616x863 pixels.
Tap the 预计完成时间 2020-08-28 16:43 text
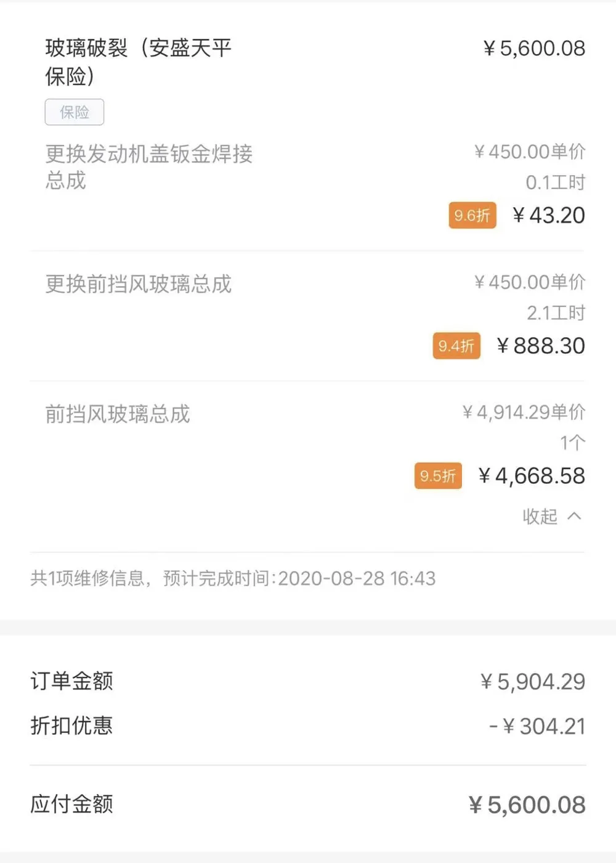tap(299, 578)
